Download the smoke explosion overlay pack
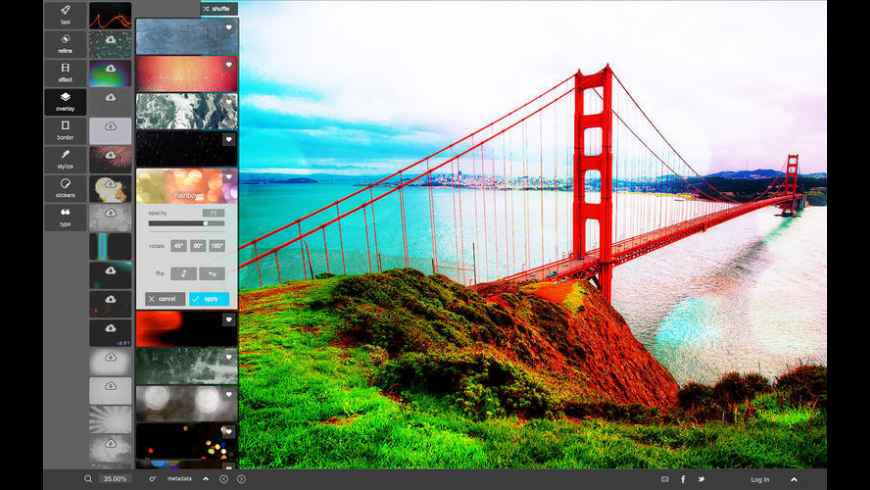 (110, 184)
